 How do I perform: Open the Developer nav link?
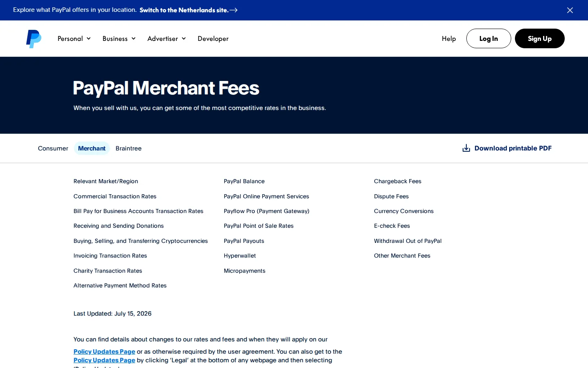click(x=213, y=38)
